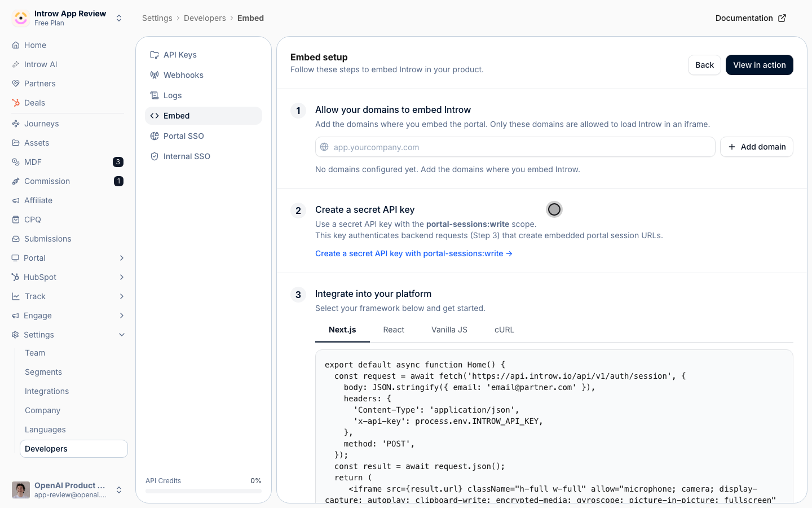Image resolution: width=812 pixels, height=508 pixels.
Task: Click the Assets folder icon
Action: click(x=16, y=143)
